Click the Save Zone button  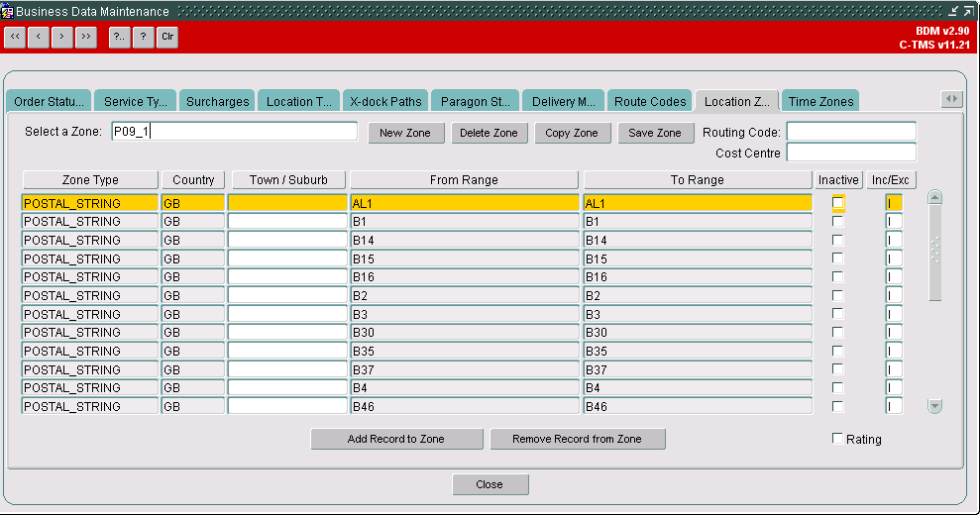pyautogui.click(x=655, y=133)
